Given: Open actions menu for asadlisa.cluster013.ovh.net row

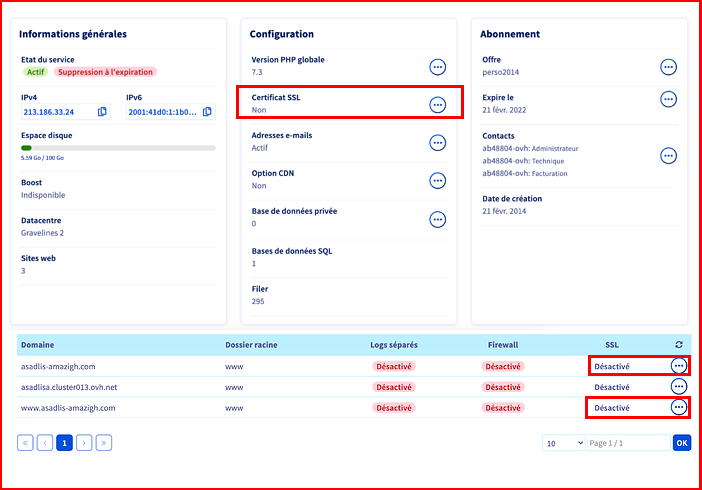Looking at the screenshot, I should [679, 386].
